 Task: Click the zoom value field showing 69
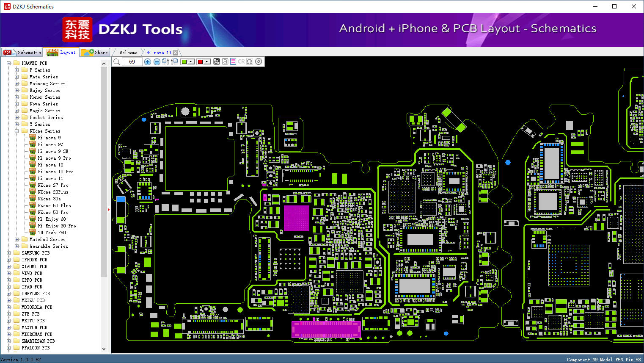(132, 62)
